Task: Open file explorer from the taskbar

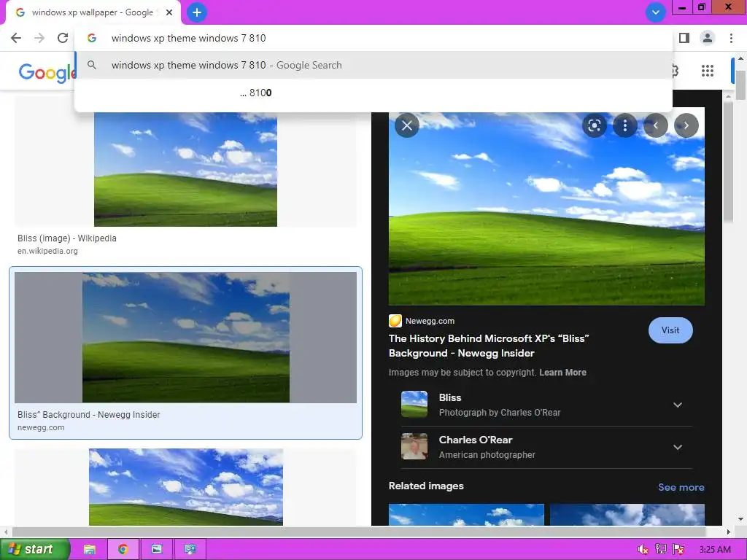Action: [90, 549]
